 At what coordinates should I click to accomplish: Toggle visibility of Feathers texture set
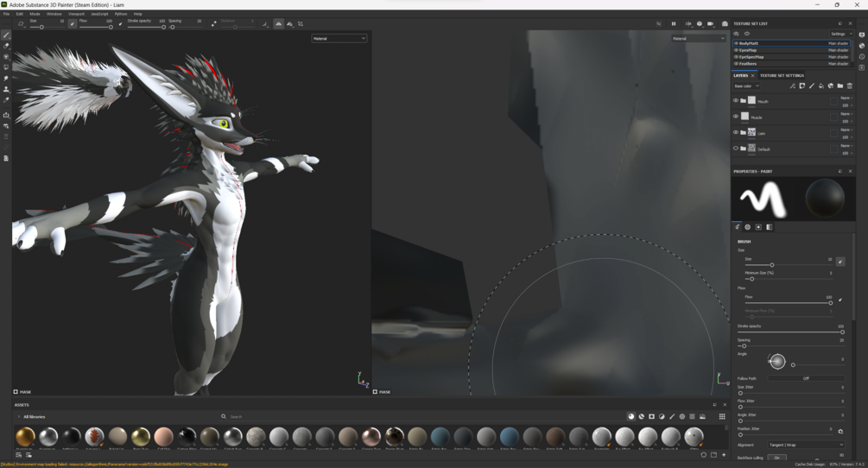(736, 64)
